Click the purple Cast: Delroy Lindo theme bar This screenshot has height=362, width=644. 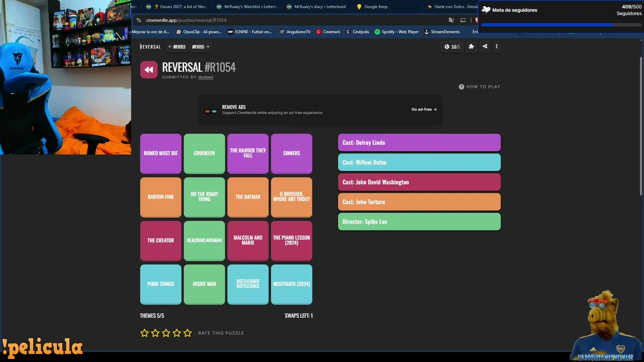419,143
